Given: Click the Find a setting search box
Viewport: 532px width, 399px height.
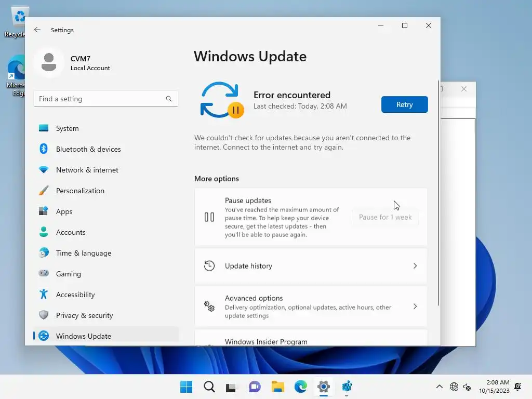Looking at the screenshot, I should point(106,99).
